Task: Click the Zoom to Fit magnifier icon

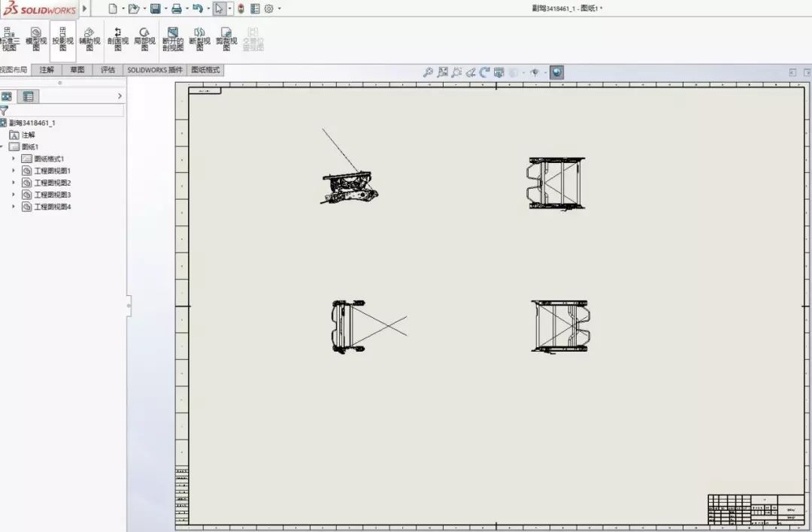Action: tap(428, 72)
